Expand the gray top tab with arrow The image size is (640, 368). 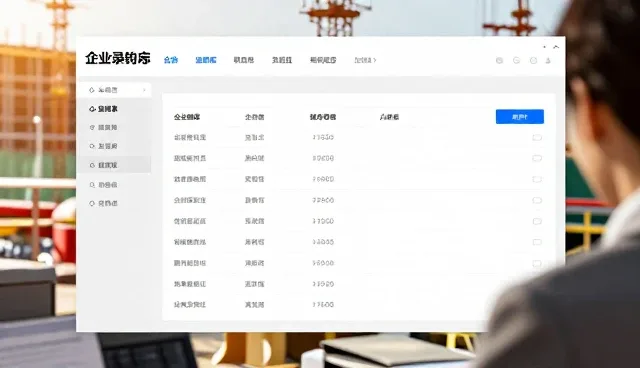pyautogui.click(x=365, y=60)
